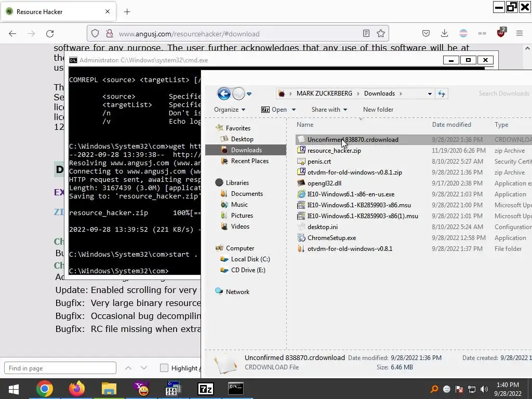This screenshot has width=532, height=399.
Task: Create a New folder
Action: point(378,110)
